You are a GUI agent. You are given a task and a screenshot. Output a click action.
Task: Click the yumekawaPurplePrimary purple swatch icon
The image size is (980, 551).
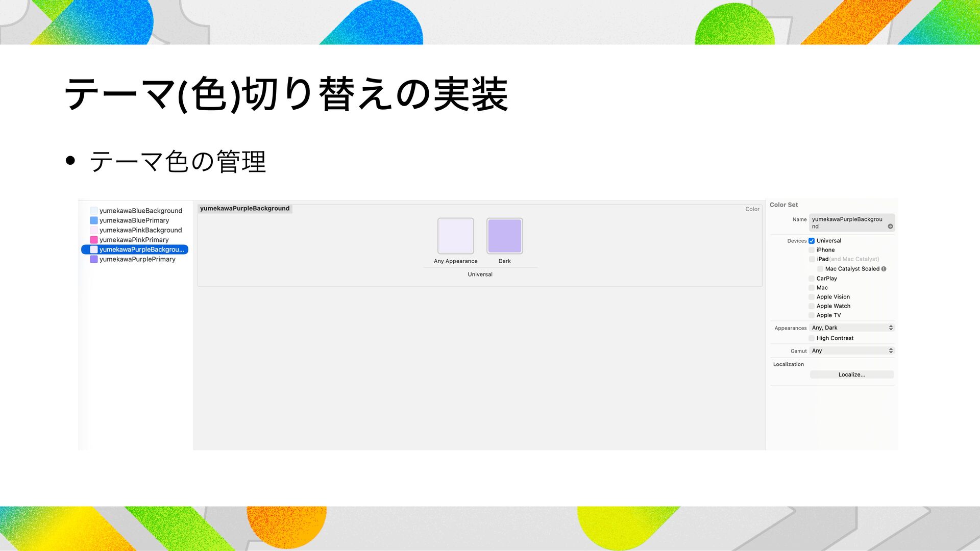94,259
